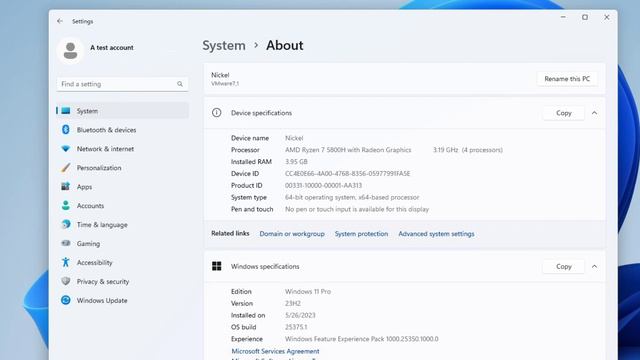Click the back arrow in Settings header

[60, 21]
